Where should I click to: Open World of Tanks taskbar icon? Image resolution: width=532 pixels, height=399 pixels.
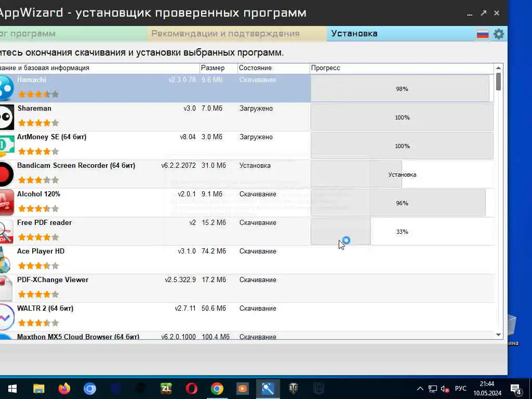pyautogui.click(x=293, y=389)
